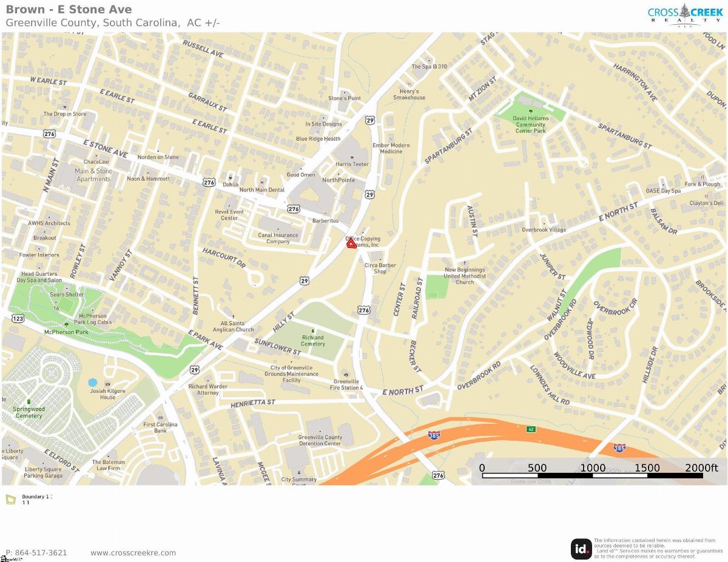This screenshot has width=728, height=562.
Task: Click the Boundary 1 legend swatch
Action: coord(11,500)
